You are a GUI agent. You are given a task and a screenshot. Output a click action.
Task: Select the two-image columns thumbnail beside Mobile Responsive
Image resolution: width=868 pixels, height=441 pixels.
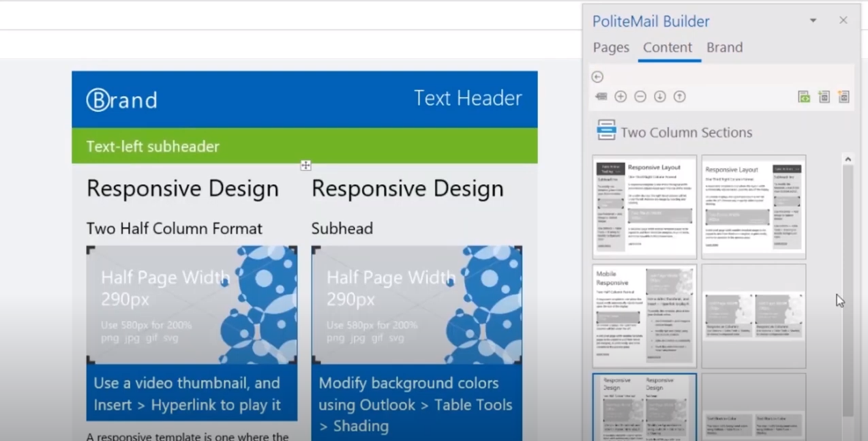[753, 316]
